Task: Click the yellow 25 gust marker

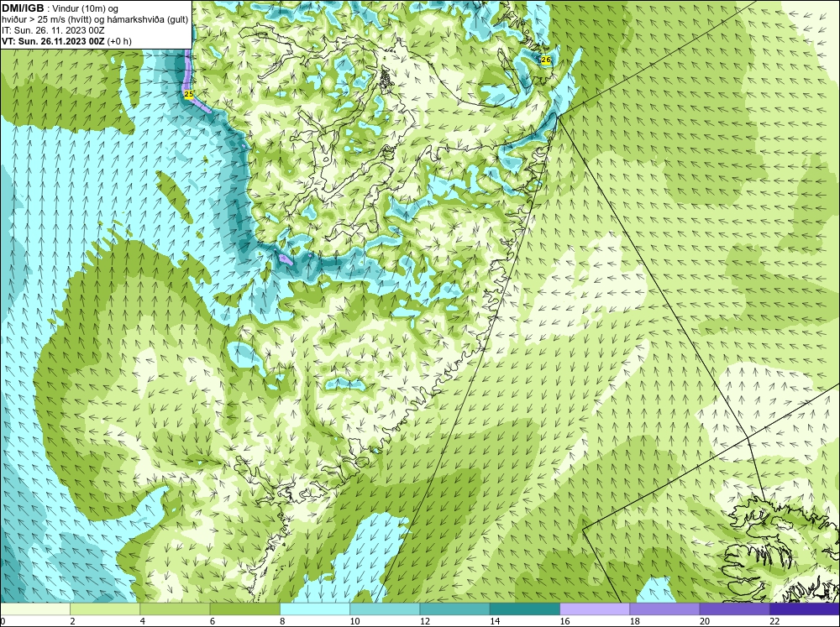Action: [188, 94]
